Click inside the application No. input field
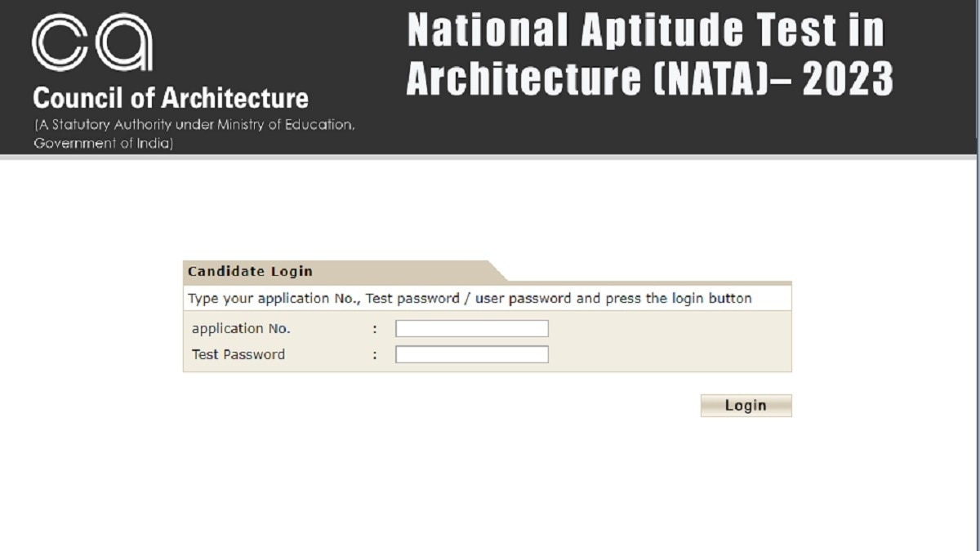This screenshot has height=551, width=980. [x=471, y=327]
